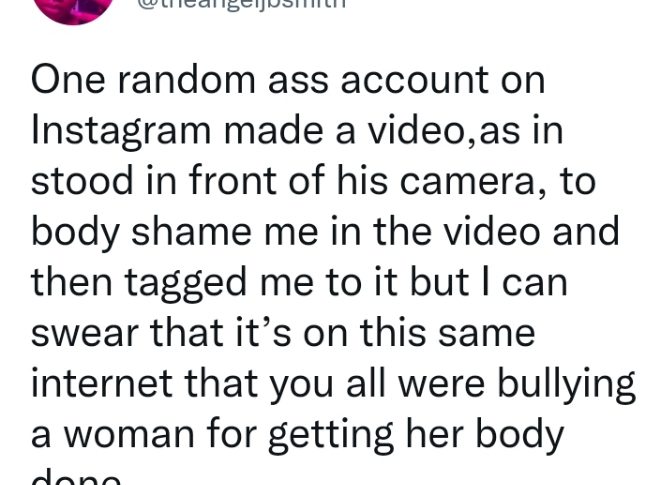The image size is (669, 485).
Task: Click the phrase "you all were" in the tweet
Action: click(x=356, y=382)
